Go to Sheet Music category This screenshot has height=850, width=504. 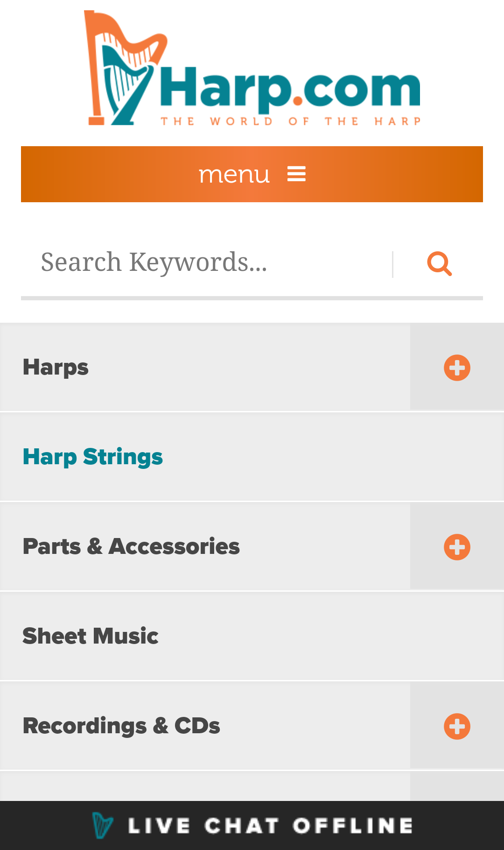tap(91, 636)
